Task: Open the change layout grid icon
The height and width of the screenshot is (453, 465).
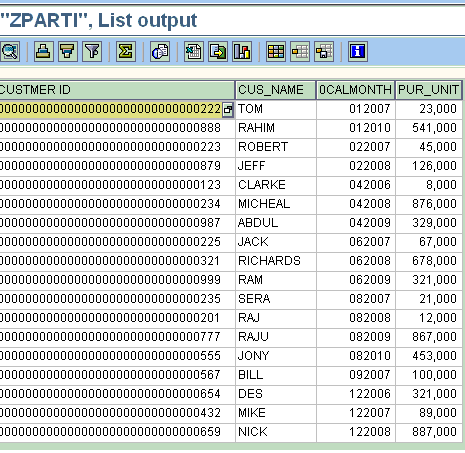Action: [276, 52]
